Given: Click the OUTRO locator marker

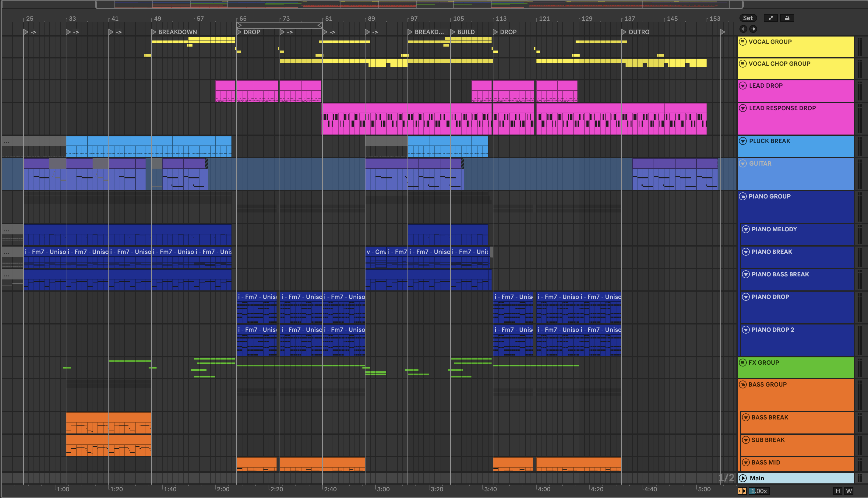Looking at the screenshot, I should (624, 32).
